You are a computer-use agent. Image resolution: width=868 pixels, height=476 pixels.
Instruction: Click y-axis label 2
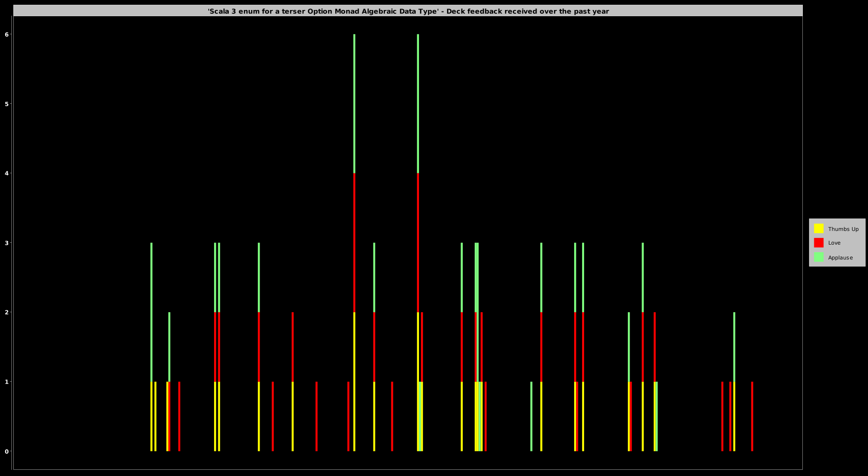(7, 312)
